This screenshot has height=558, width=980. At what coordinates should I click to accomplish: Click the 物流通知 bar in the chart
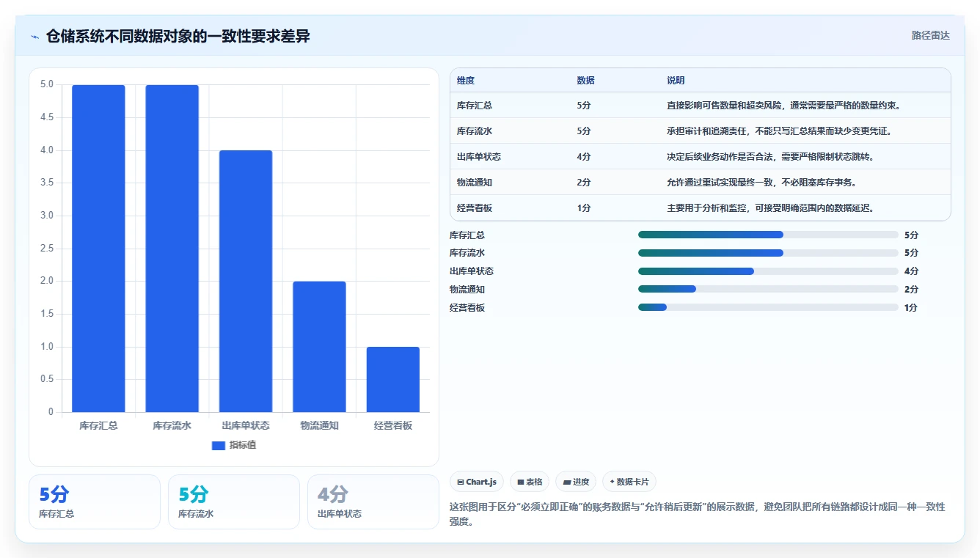(319, 347)
